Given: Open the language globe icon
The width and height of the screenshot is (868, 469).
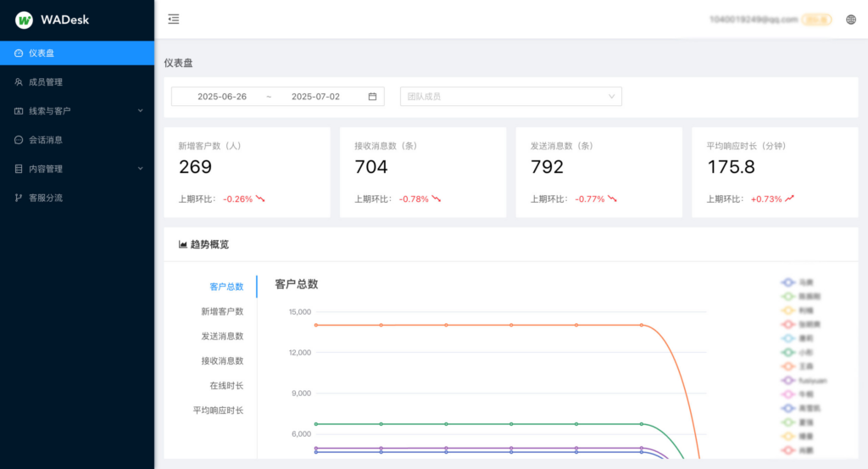Looking at the screenshot, I should point(851,20).
